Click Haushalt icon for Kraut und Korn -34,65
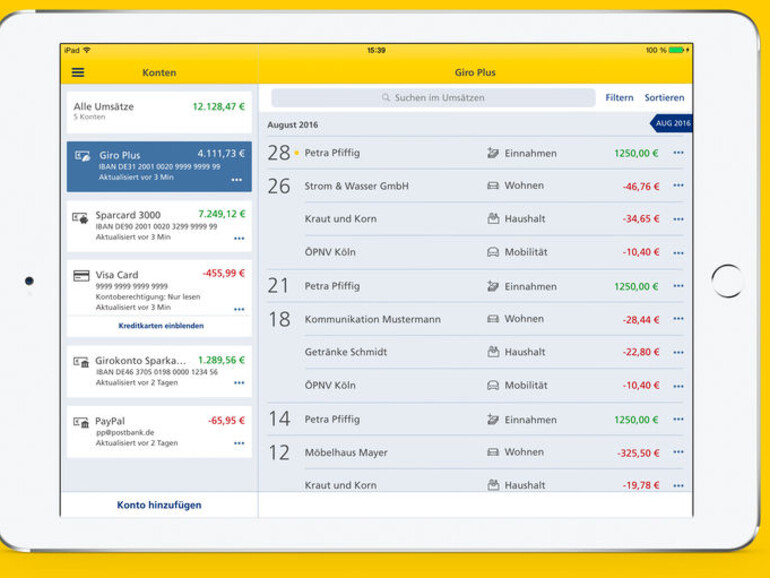 click(x=493, y=219)
